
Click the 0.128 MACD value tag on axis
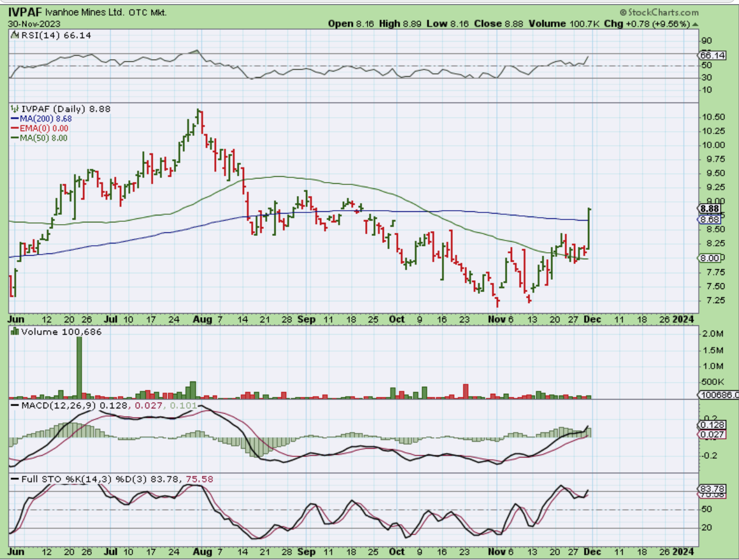(713, 425)
